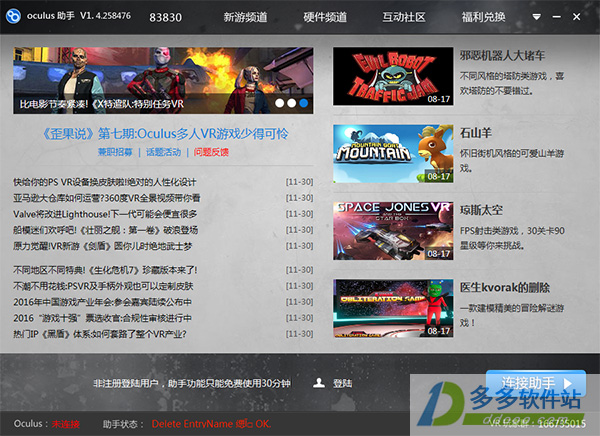Click the user avatar icon beside 登陆

[x=319, y=383]
